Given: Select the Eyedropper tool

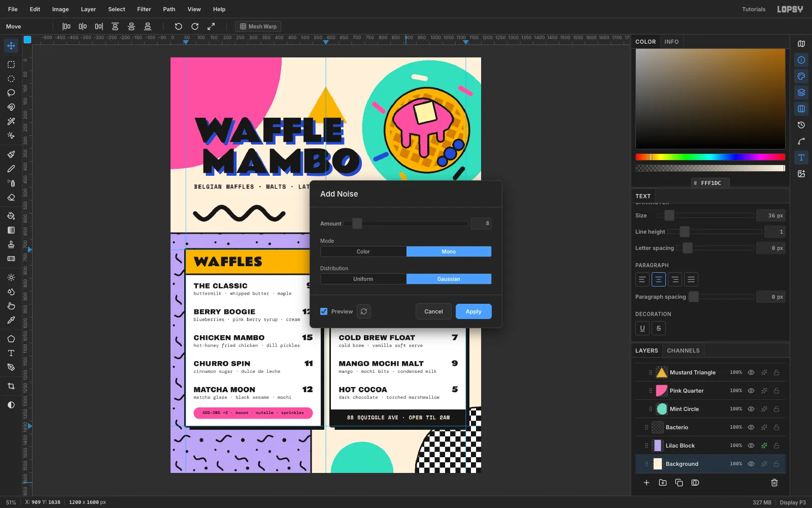Looking at the screenshot, I should click(x=11, y=320).
